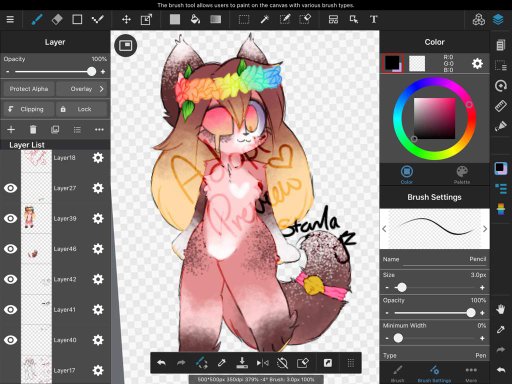Select the Gradient tool

pos(216,19)
